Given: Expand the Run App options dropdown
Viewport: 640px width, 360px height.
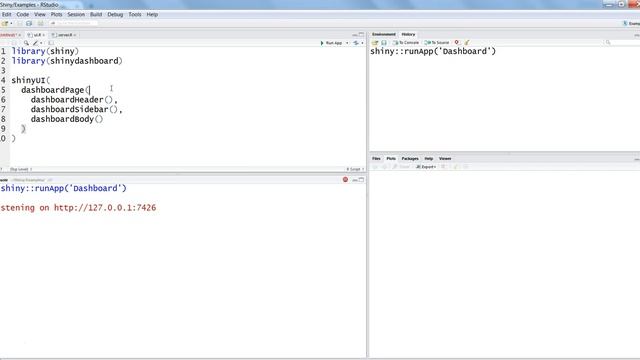Looking at the screenshot, I should coord(347,43).
